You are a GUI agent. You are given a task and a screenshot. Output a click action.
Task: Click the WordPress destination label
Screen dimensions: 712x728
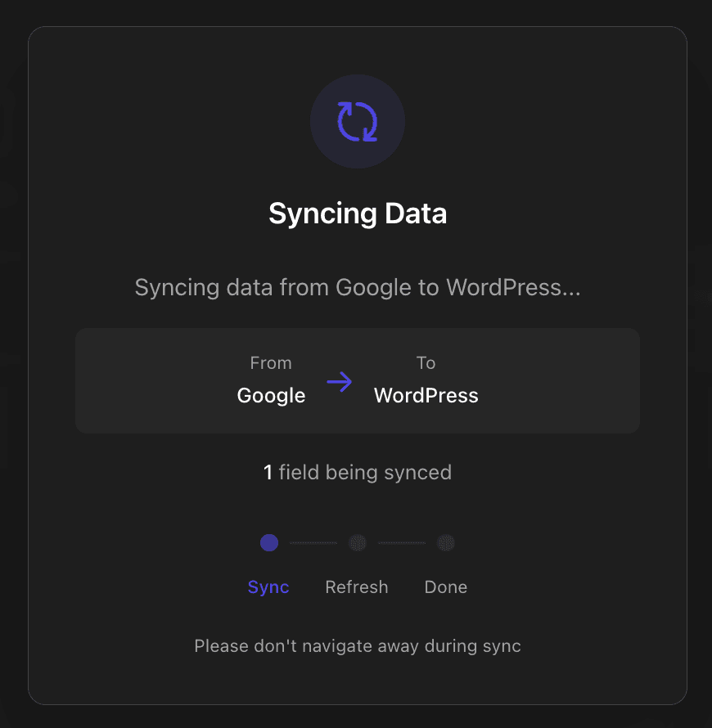(x=426, y=395)
